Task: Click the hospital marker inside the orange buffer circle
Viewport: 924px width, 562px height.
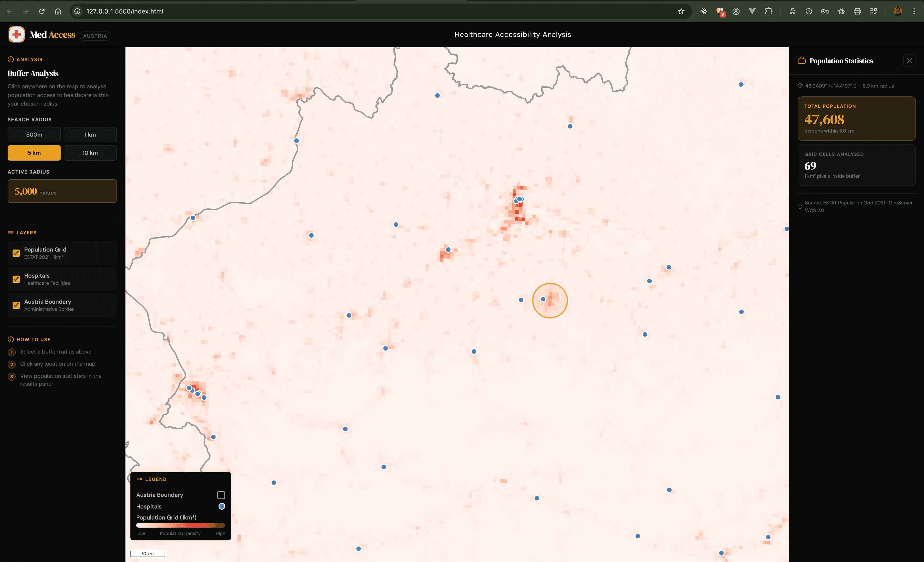Action: tap(543, 299)
